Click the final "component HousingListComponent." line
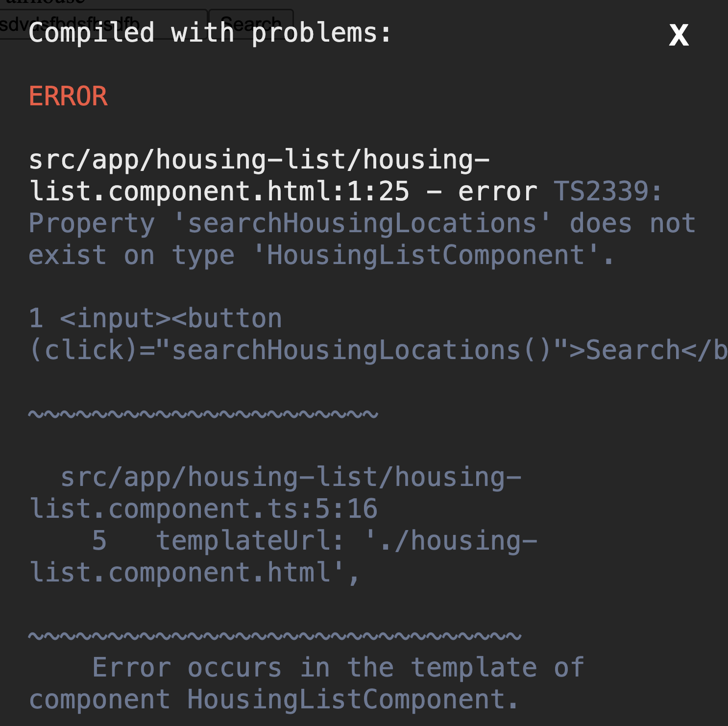Viewport: 728px width, 726px height. click(273, 700)
